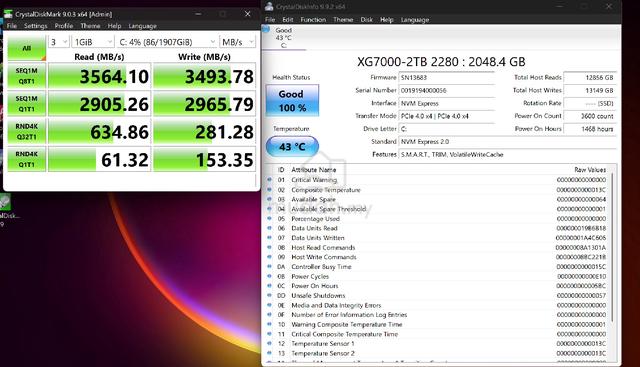Screen dimensions: 640x367
Task: Click status dot beside Available Spare row
Action: coord(269,199)
